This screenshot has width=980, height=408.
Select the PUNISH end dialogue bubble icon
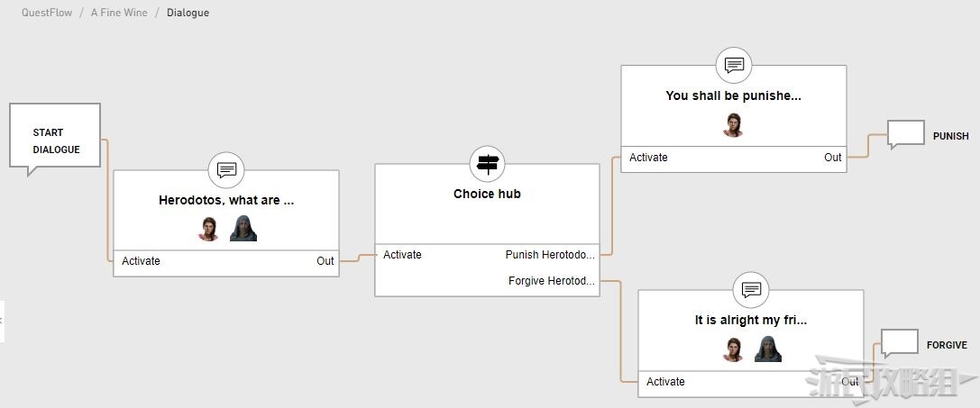(x=906, y=134)
